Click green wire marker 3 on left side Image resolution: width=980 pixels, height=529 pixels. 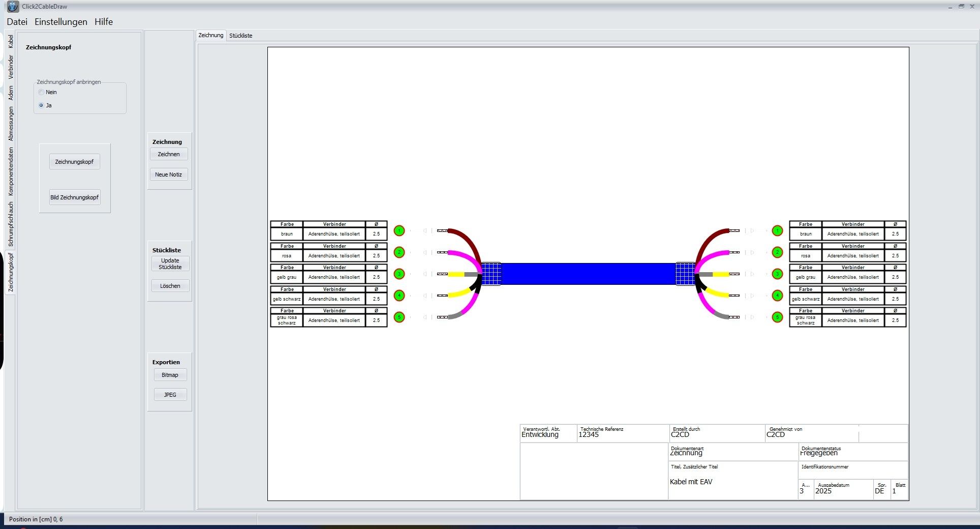400,274
